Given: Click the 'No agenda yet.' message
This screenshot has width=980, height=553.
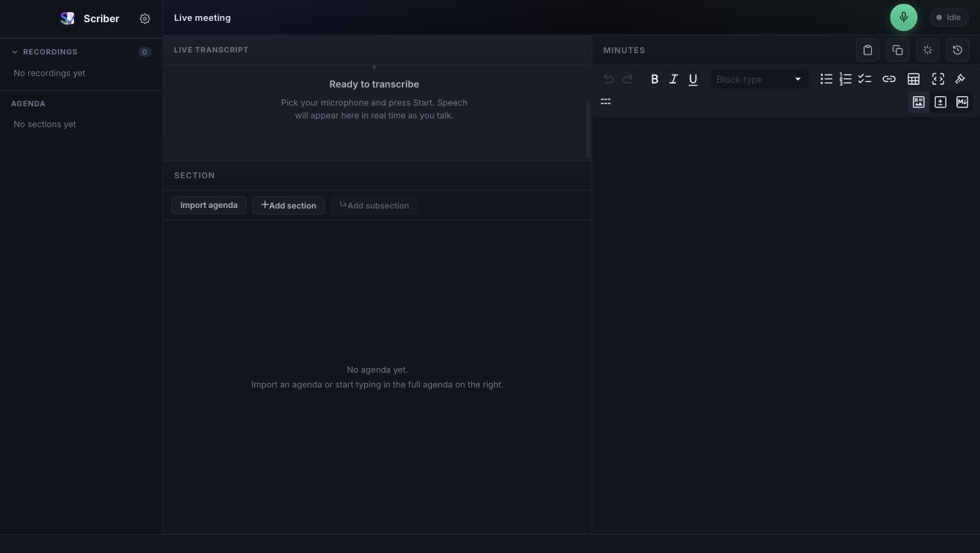Looking at the screenshot, I should tap(377, 369).
